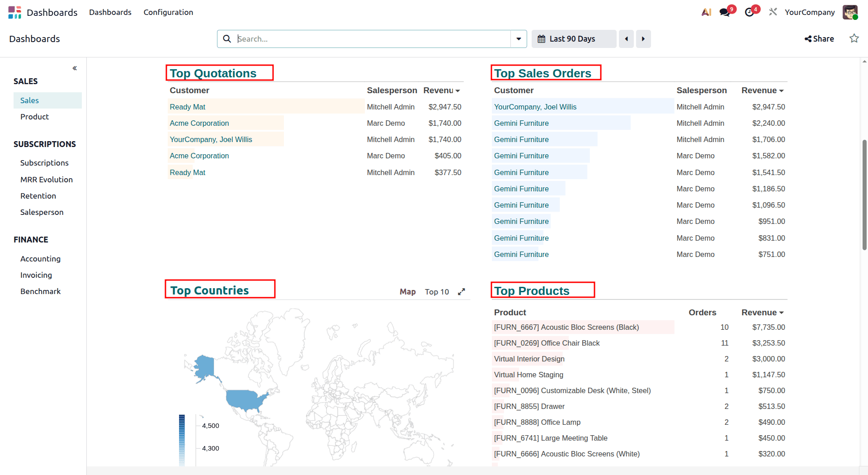Click Customer header in Top Sales Orders
This screenshot has width=868, height=475.
click(514, 90)
